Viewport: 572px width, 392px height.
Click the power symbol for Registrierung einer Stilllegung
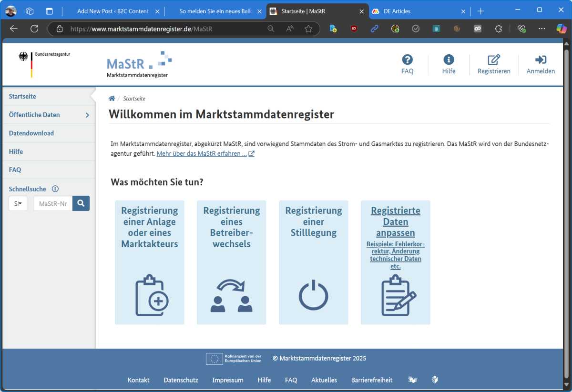click(314, 295)
